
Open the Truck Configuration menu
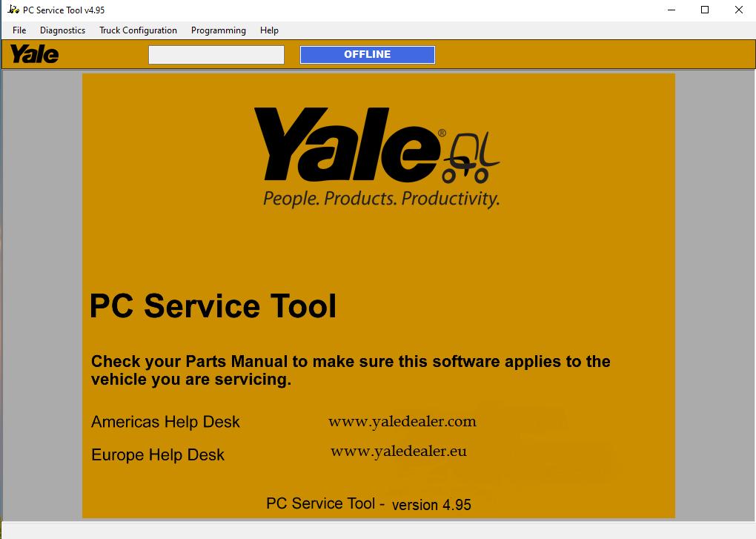pos(138,30)
